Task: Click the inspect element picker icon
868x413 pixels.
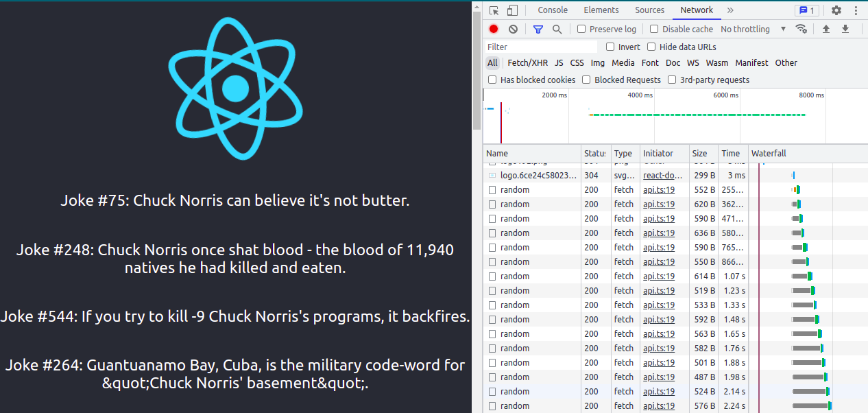Action: point(494,10)
